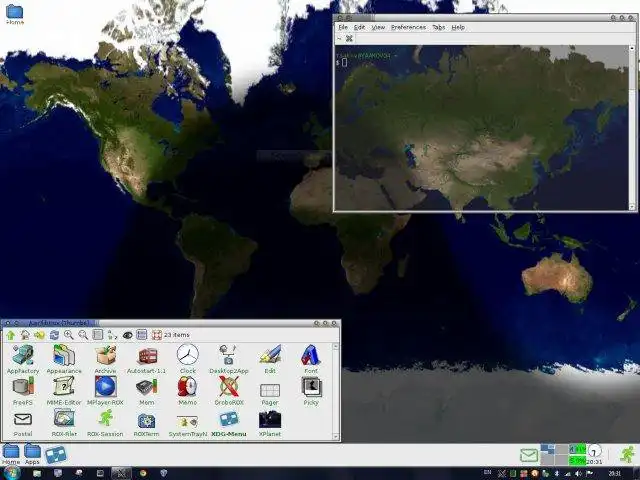Click the filer scrollbar down arrow
Image resolution: width=640 pixels, height=480 pixels.
pos(336,436)
